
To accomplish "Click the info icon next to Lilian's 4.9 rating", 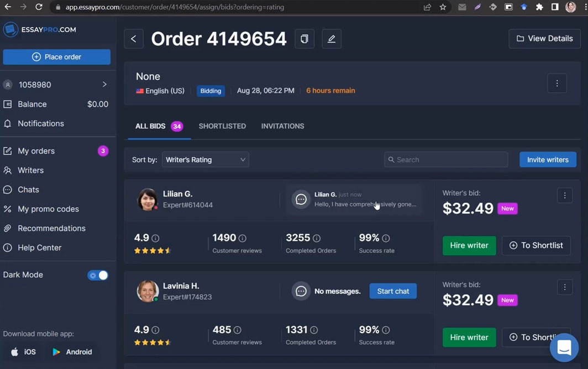I will pyautogui.click(x=155, y=238).
